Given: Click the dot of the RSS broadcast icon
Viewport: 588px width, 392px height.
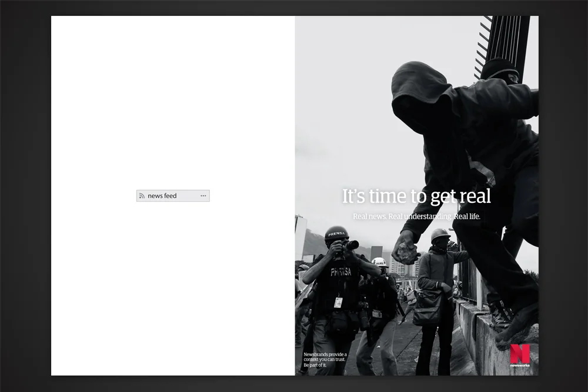Looking at the screenshot, I should point(140,197).
